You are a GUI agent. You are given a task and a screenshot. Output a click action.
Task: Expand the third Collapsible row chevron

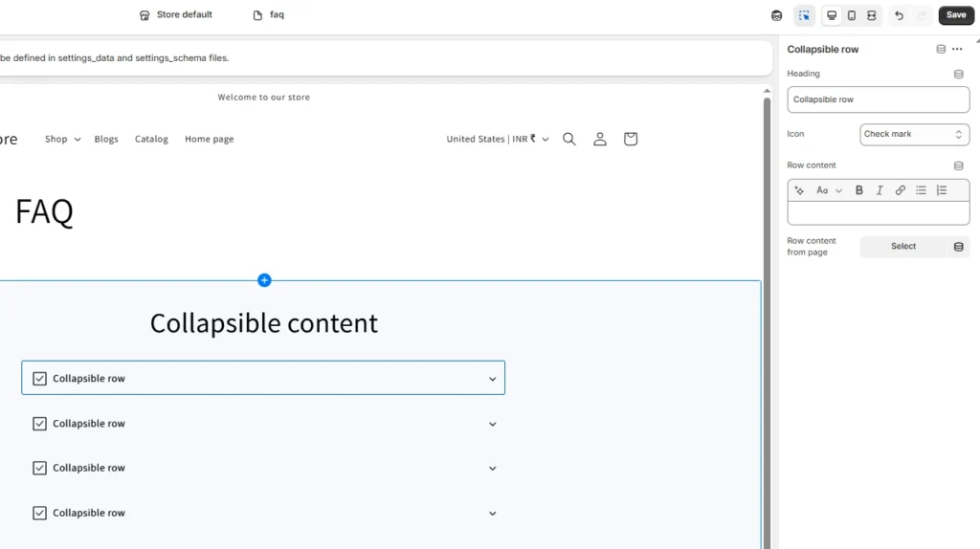pos(493,469)
